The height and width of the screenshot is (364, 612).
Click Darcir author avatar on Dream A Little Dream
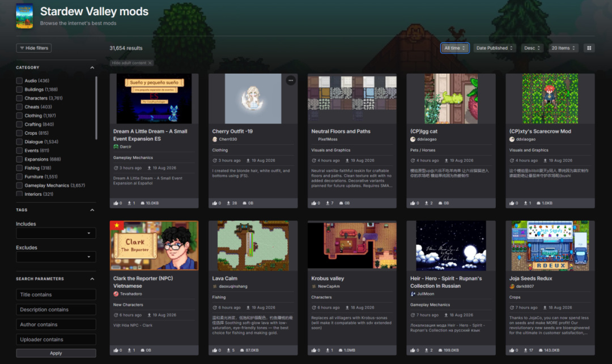click(116, 147)
